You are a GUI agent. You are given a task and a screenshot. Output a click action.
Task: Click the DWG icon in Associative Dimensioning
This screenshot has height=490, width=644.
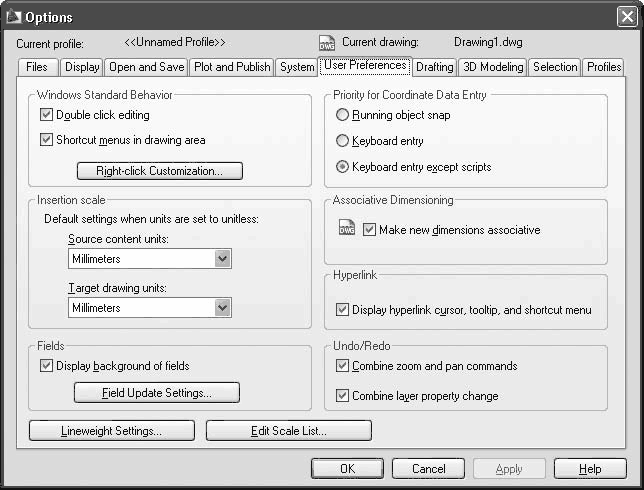(347, 229)
